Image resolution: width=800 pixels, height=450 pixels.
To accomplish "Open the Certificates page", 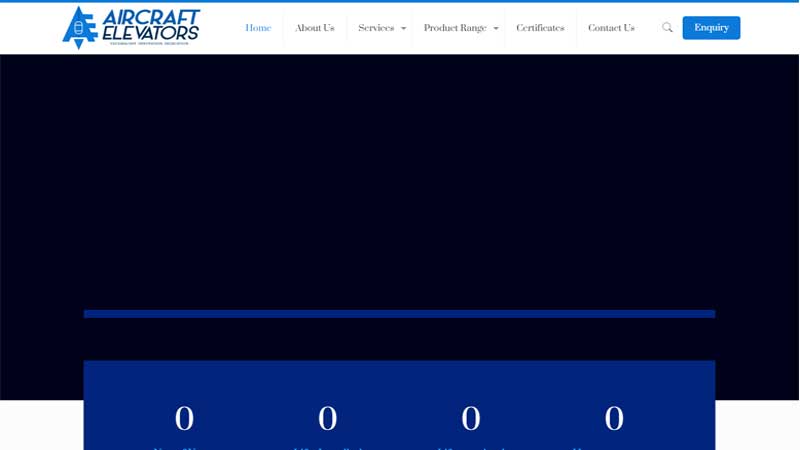I will [x=540, y=28].
